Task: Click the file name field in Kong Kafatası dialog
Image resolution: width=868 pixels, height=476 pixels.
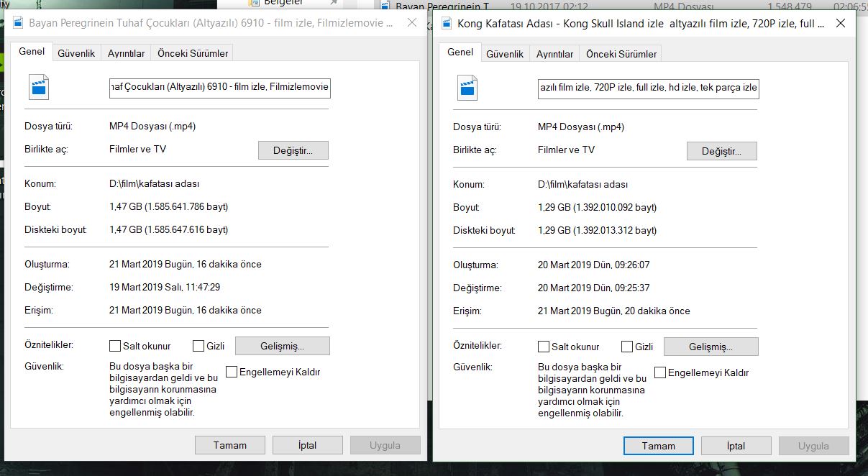Action: (x=648, y=88)
